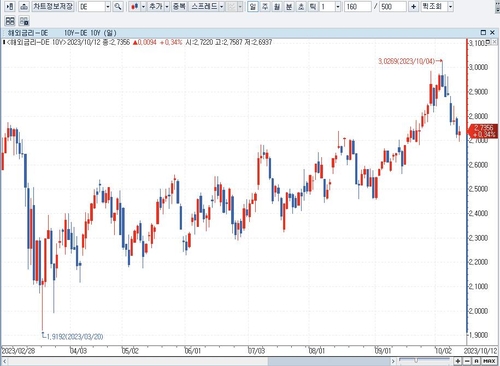This screenshot has height=366, width=500.
Task: Select the 주 (weekly) period toggle
Action: [265, 6]
